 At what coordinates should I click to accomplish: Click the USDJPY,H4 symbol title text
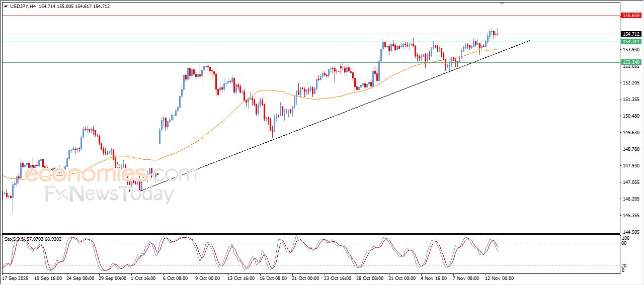[x=23, y=7]
